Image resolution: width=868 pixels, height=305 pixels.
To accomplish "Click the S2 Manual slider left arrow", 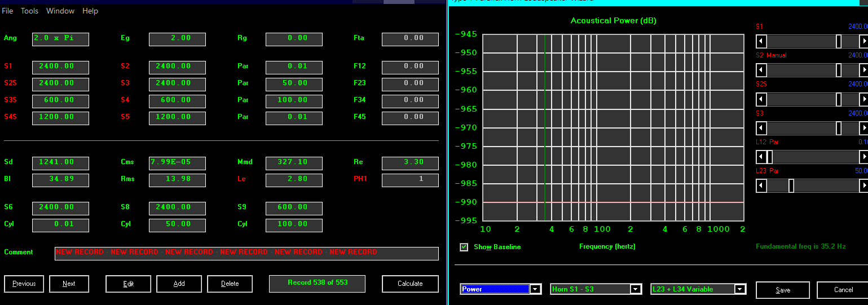I will coord(761,70).
